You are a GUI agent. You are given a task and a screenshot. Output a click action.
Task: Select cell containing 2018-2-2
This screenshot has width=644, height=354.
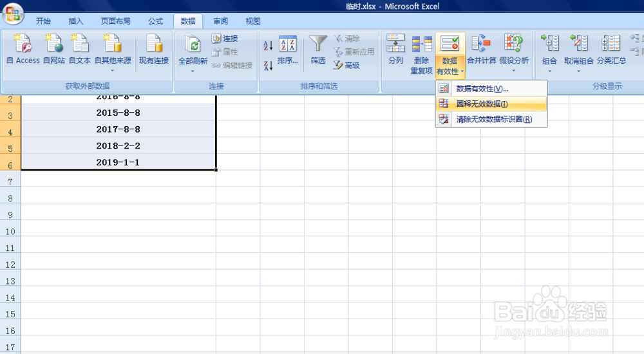(x=118, y=145)
